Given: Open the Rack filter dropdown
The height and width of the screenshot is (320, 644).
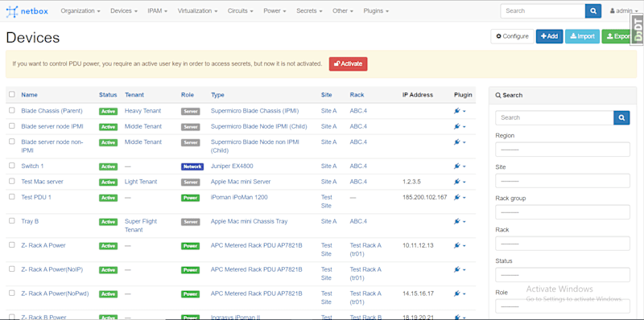Looking at the screenshot, I should pos(562,244).
